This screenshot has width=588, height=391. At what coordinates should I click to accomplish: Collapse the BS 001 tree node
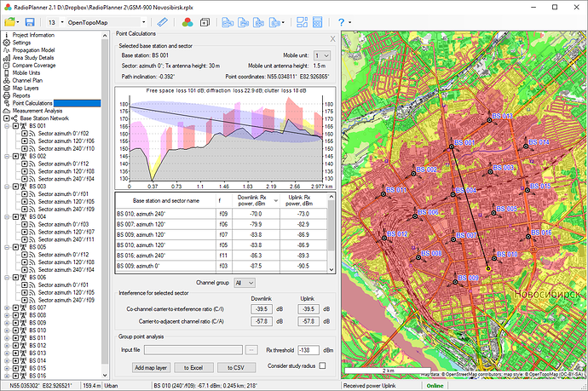pyautogui.click(x=7, y=126)
